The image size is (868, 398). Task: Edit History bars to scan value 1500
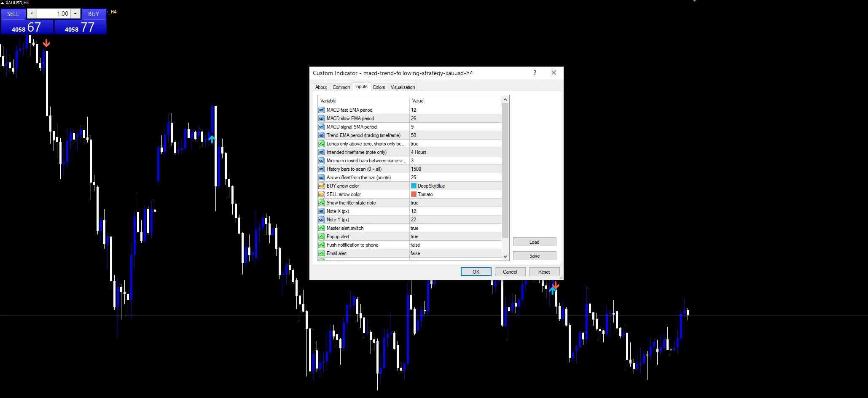(x=456, y=169)
